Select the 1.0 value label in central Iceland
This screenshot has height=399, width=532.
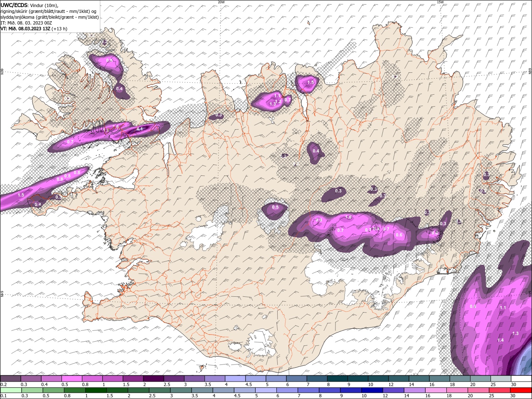pyautogui.click(x=349, y=217)
